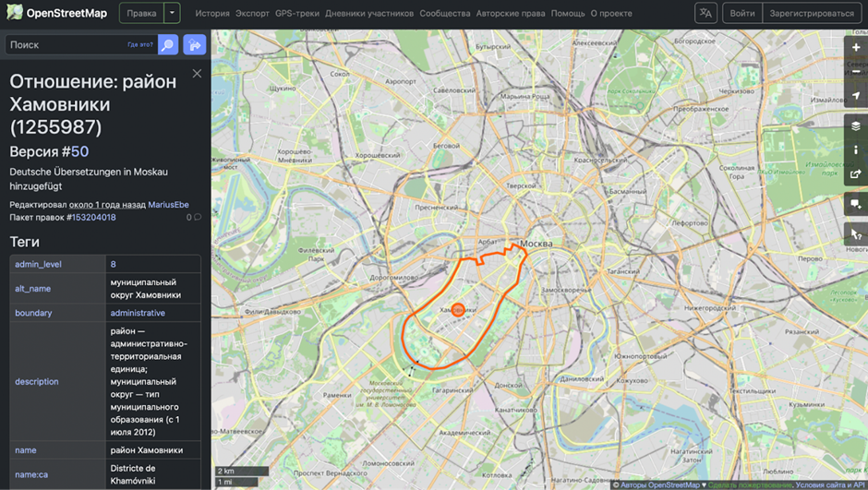
Task: Close the relation details sidebar
Action: tap(197, 74)
